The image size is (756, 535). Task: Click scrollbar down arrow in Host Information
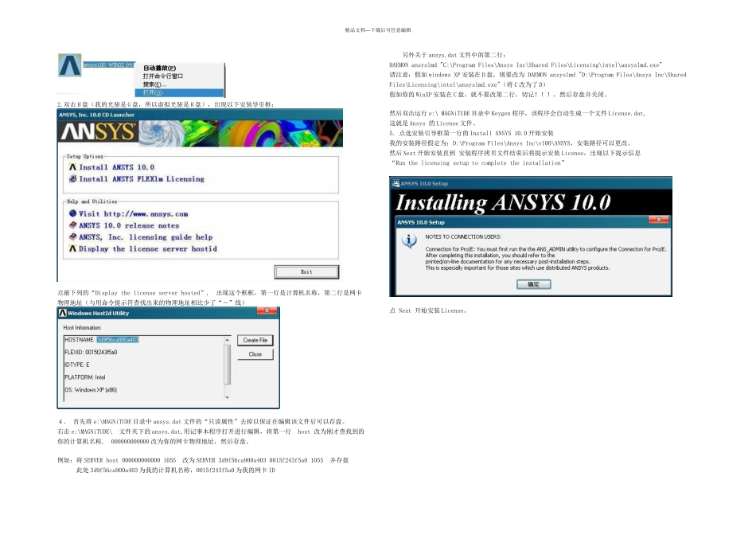pyautogui.click(x=227, y=397)
